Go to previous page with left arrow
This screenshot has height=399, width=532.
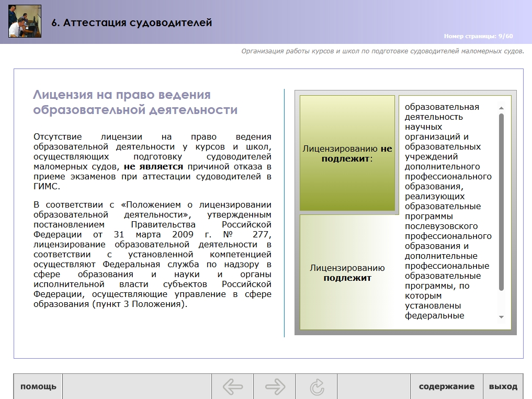(x=232, y=386)
